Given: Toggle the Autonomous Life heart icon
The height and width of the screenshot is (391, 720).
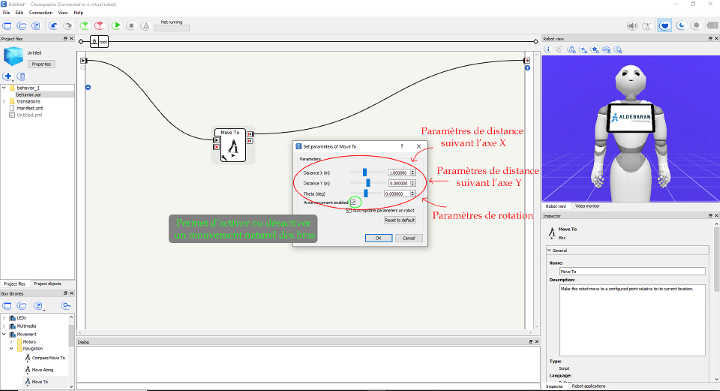Looking at the screenshot, I should [x=664, y=26].
